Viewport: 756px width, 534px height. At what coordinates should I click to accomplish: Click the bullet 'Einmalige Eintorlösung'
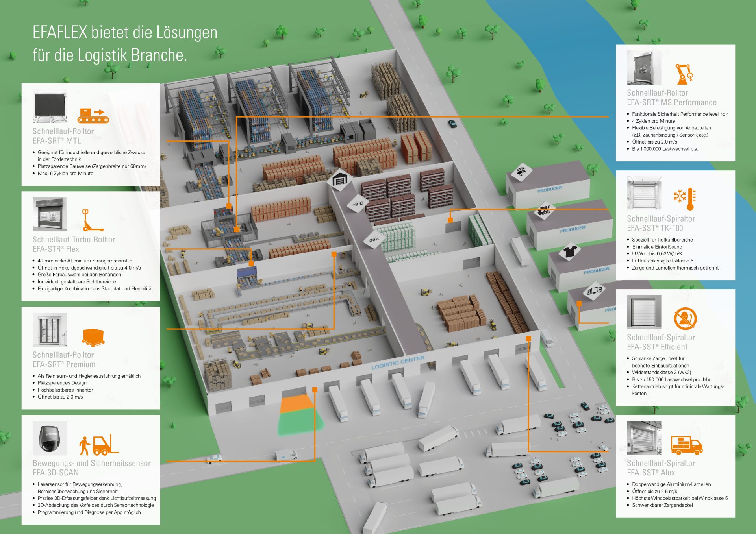(657, 247)
